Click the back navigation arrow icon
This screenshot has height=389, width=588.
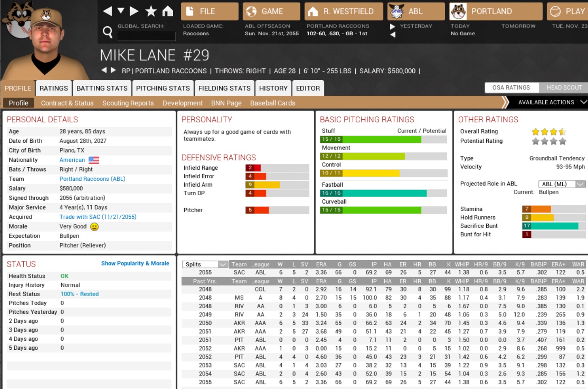click(107, 11)
